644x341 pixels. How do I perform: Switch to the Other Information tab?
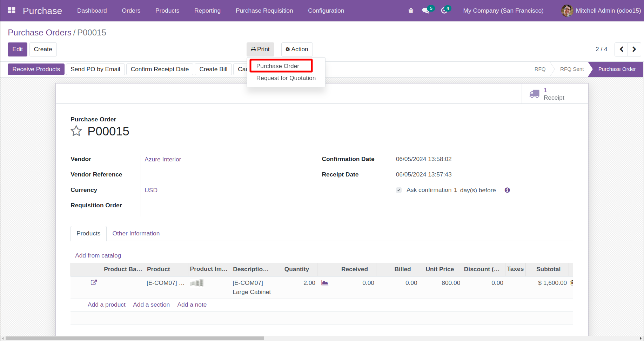[x=136, y=233]
